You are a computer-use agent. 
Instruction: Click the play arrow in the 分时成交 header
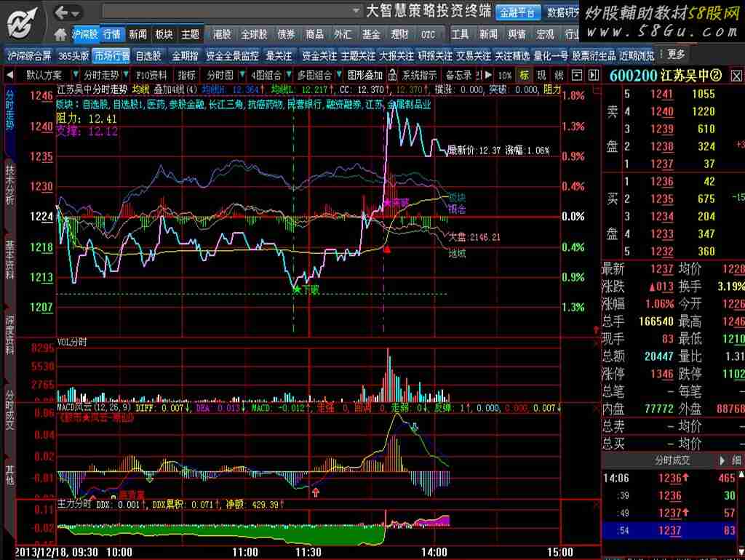722,460
